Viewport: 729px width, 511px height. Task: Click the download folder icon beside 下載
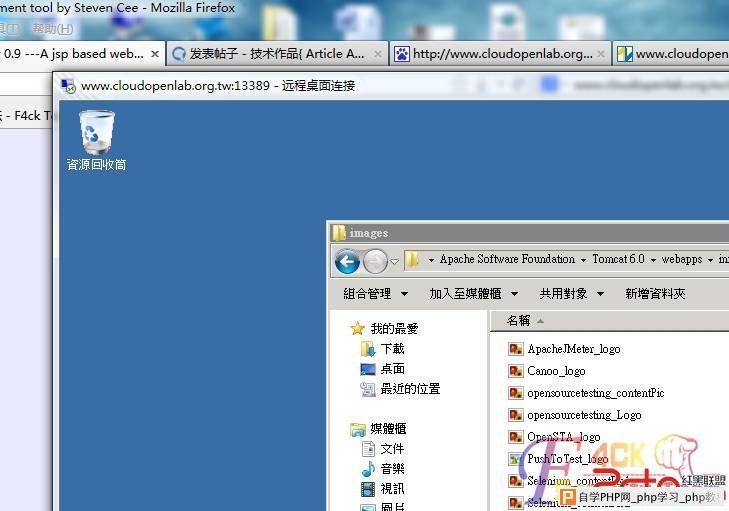coord(368,349)
